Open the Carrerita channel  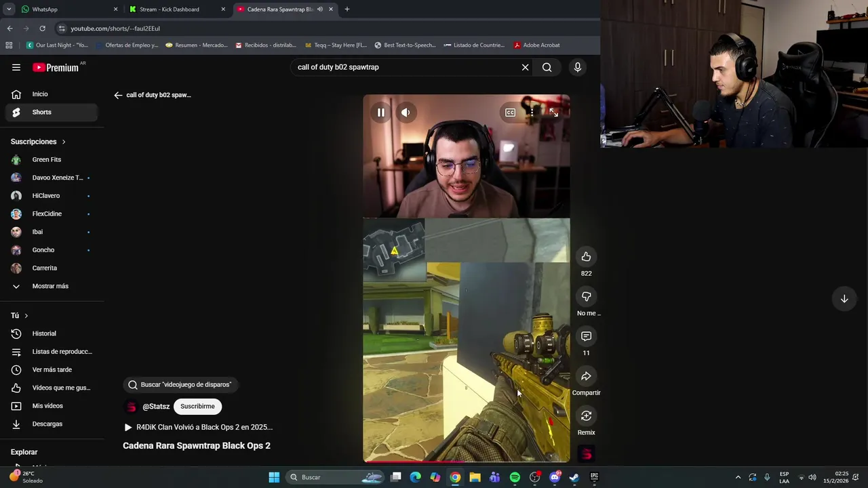[x=52, y=268]
